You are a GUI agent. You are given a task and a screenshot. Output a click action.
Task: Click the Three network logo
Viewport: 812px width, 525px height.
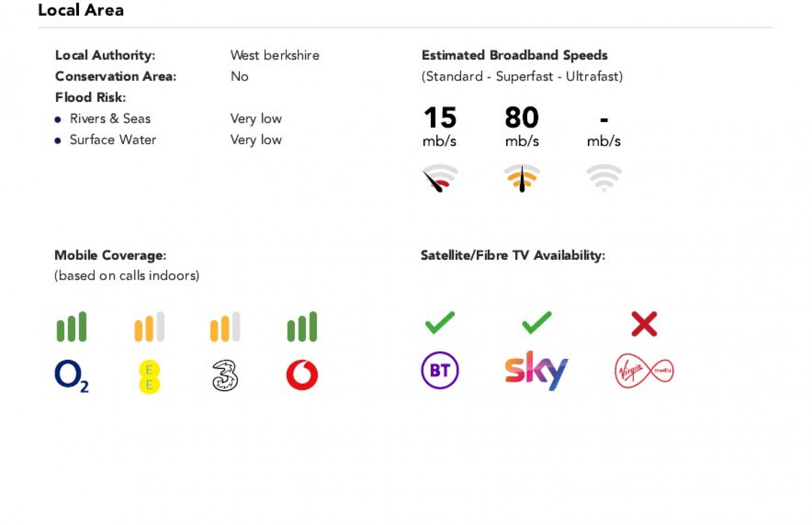225,376
